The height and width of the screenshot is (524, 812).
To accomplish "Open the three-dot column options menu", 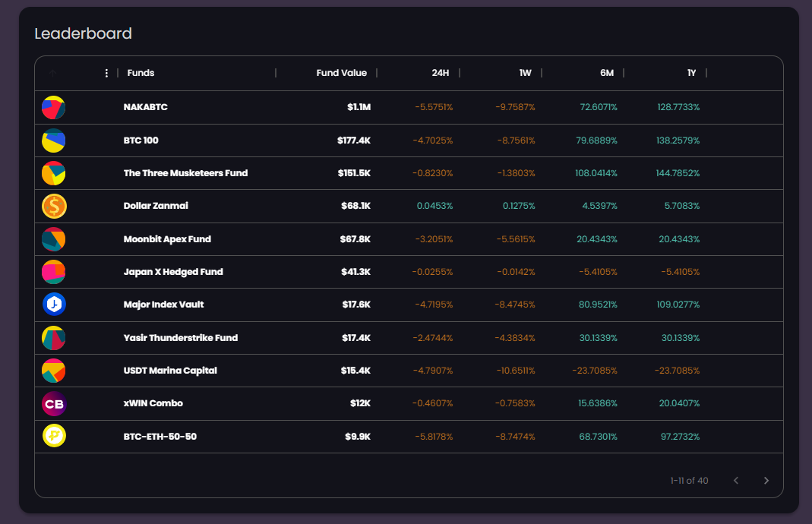I will coord(106,73).
